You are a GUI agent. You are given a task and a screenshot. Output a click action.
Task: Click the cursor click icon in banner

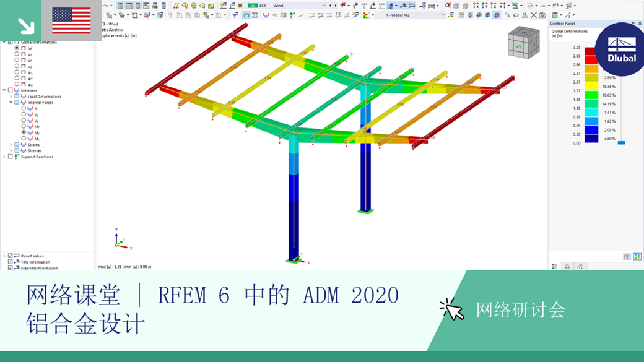tap(452, 309)
